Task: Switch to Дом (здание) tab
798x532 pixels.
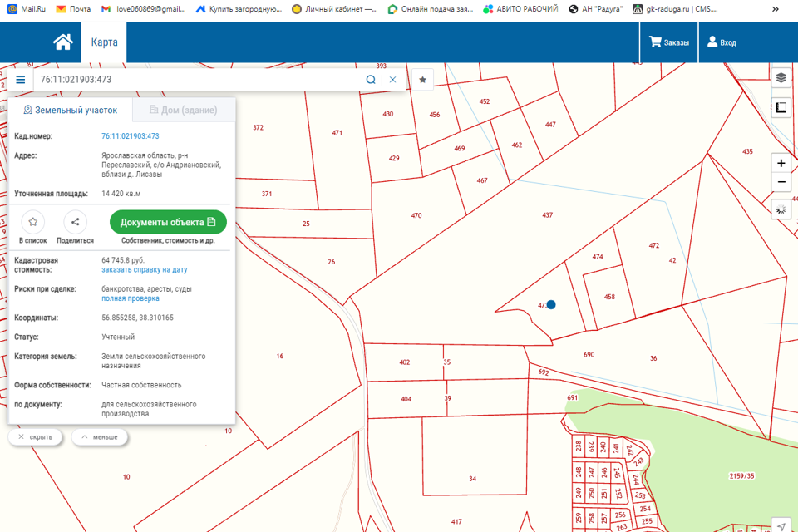Action: tap(183, 110)
